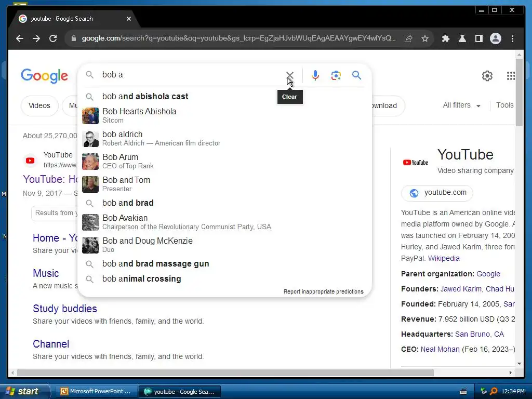Open Chrome Labs flask icon
This screenshot has height=399, width=532.
click(x=462, y=38)
